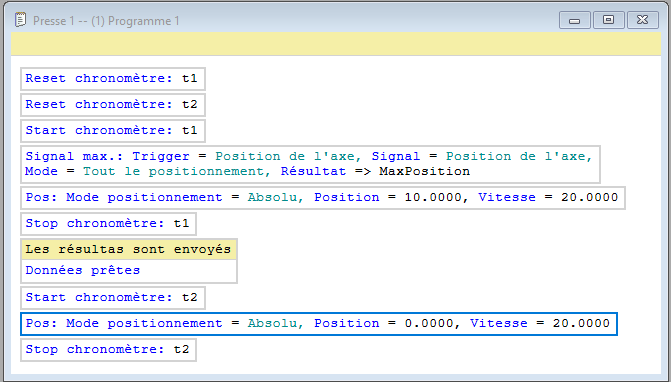Click the yellow header bar below the title

tap(336, 44)
